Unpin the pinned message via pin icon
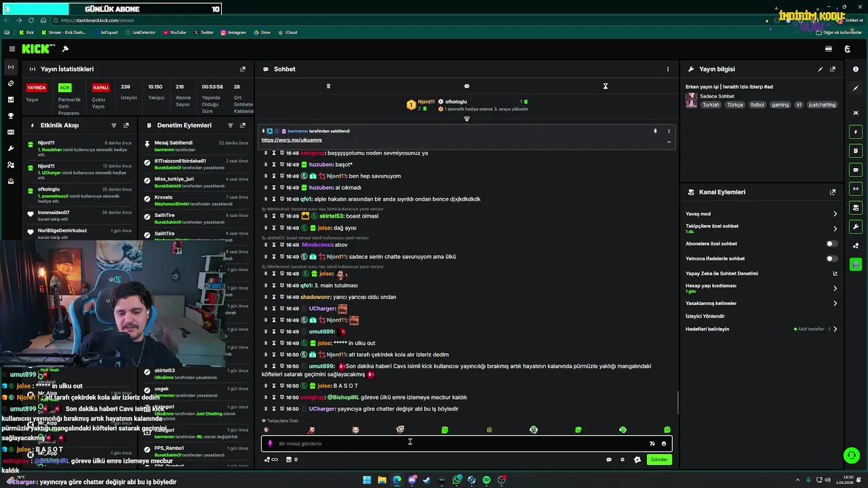The image size is (868, 488). point(655,131)
